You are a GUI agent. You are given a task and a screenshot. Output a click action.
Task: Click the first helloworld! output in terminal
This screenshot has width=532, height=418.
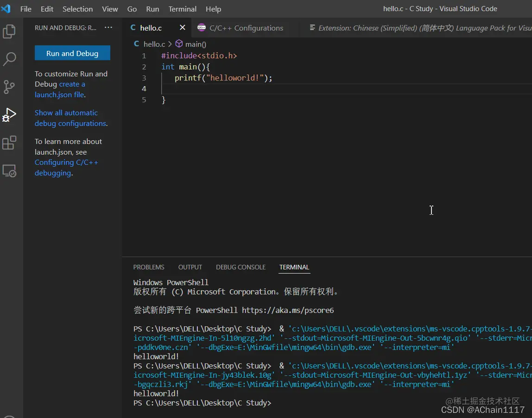[x=156, y=356]
